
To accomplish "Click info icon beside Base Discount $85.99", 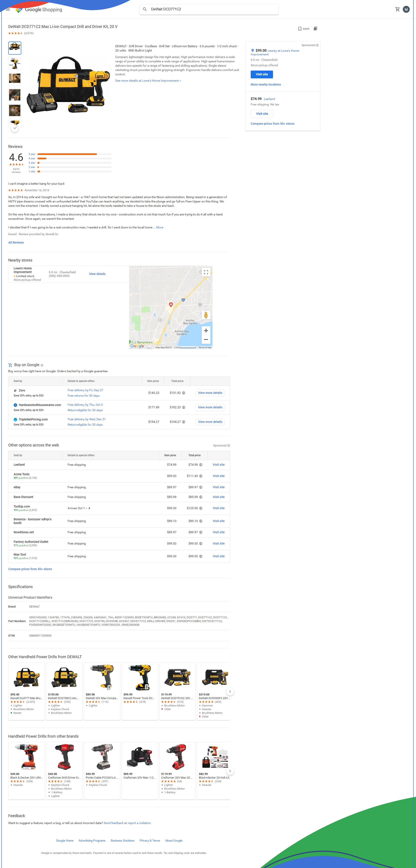I will pos(201,497).
